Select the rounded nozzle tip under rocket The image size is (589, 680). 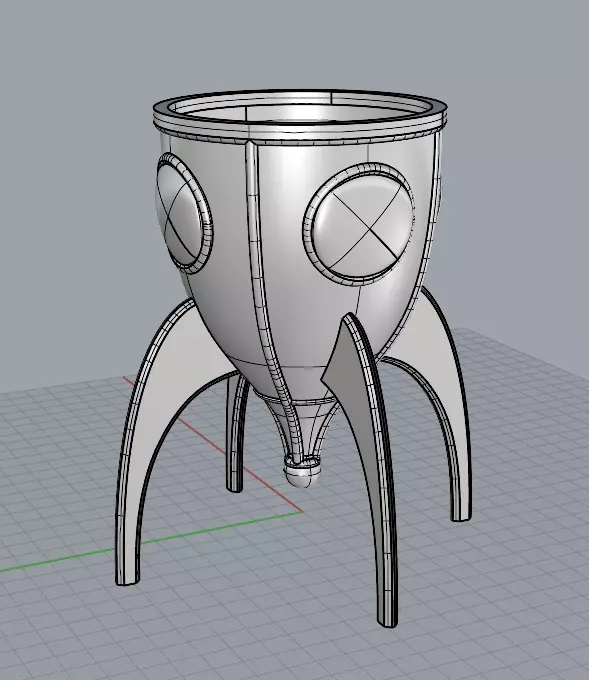coord(302,471)
